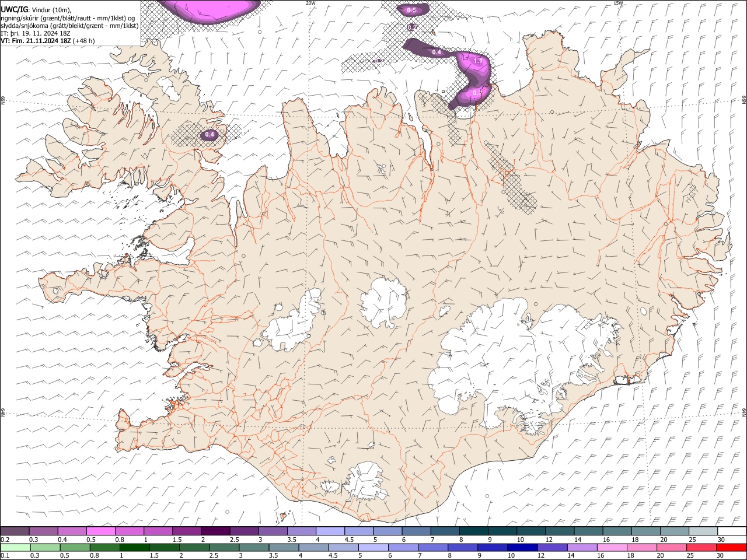Click the 0.2 label in the snow legend
Screen dimensions: 747x560
(x=4, y=539)
